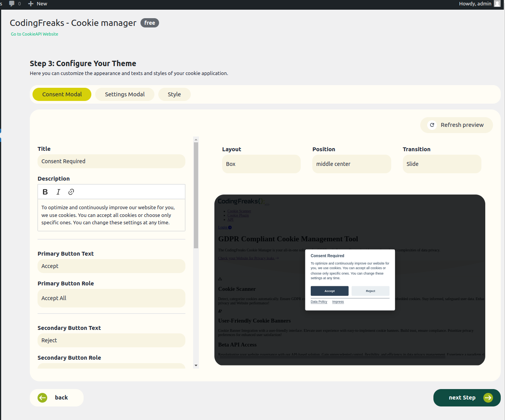The height and width of the screenshot is (420, 505).
Task: Open Primary Button Role dropdown Accept All
Action: [111, 298]
